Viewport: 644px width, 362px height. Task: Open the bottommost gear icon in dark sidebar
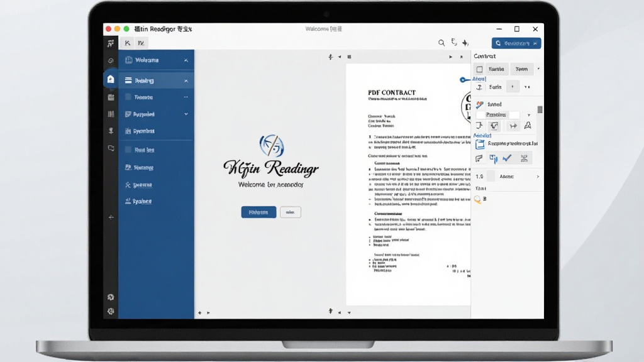click(111, 311)
